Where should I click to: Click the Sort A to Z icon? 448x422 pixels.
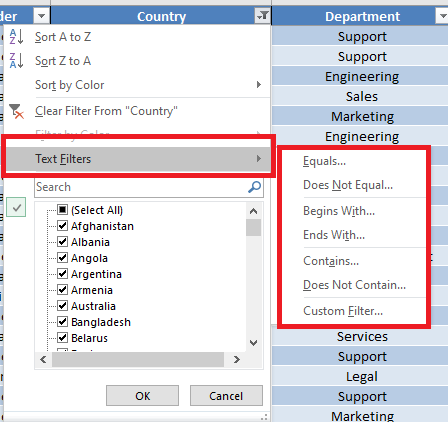(16, 37)
